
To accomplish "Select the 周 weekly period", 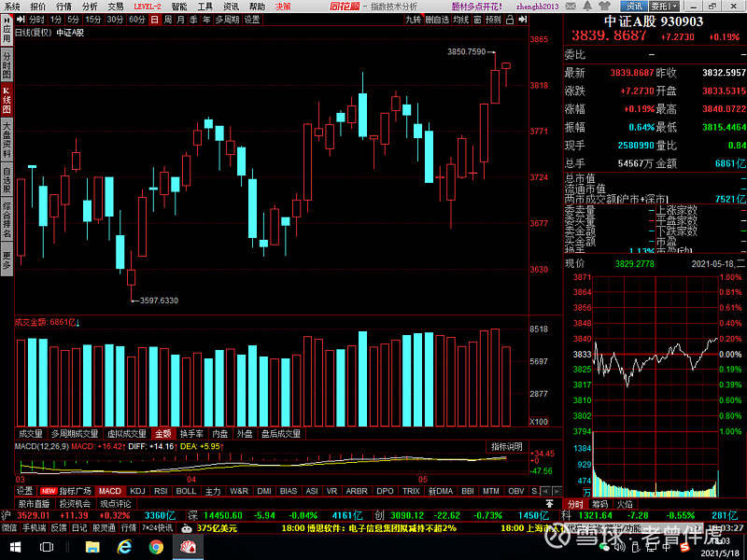I will pos(168,20).
